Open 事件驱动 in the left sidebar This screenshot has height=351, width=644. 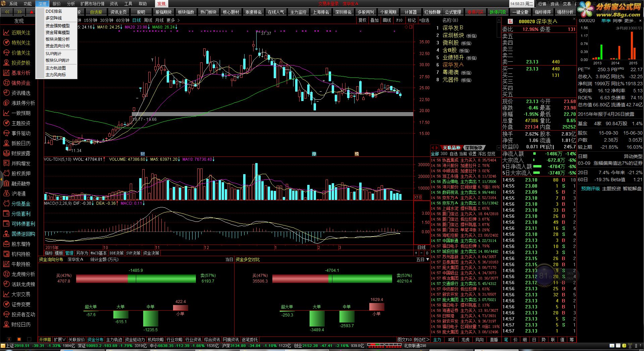[21, 133]
